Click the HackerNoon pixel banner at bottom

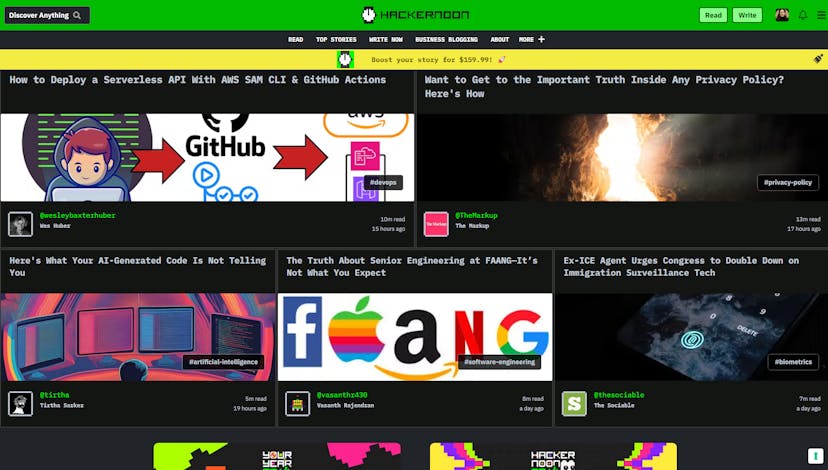click(x=553, y=456)
